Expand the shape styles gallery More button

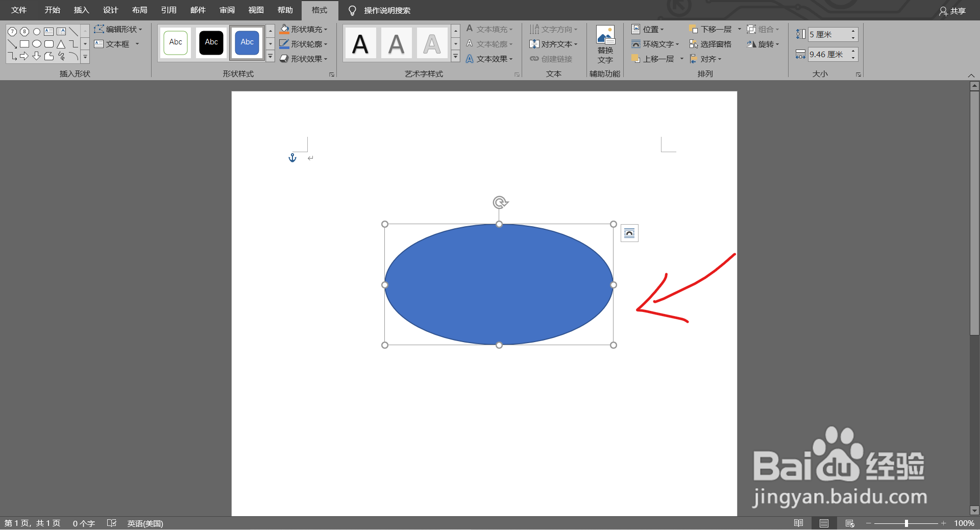[271, 57]
